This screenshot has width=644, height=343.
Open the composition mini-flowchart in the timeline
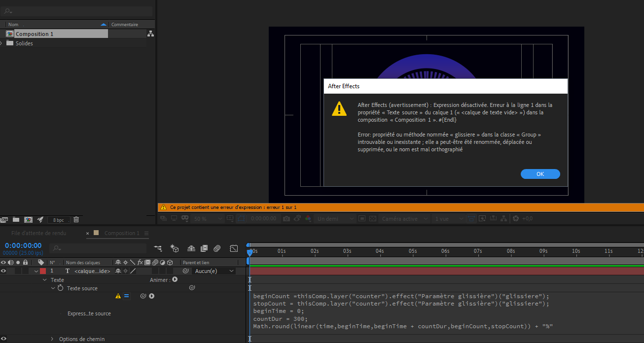pyautogui.click(x=158, y=248)
